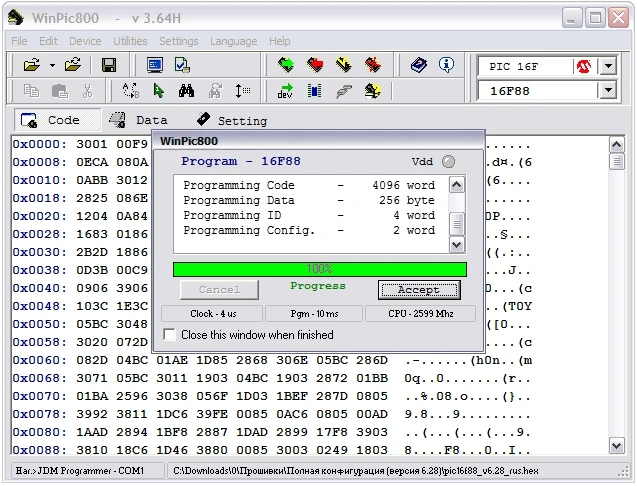The width and height of the screenshot is (637, 486).
Task: Click the log list scroll-up arrow
Action: coord(457,185)
